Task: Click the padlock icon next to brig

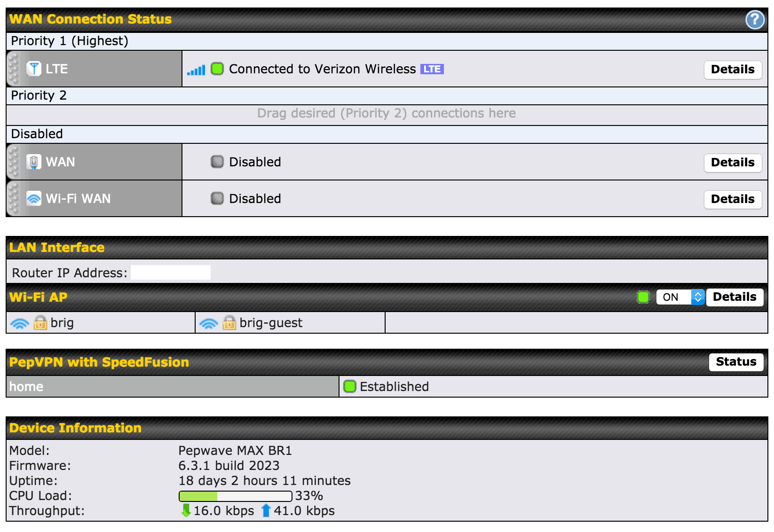Action: tap(41, 323)
